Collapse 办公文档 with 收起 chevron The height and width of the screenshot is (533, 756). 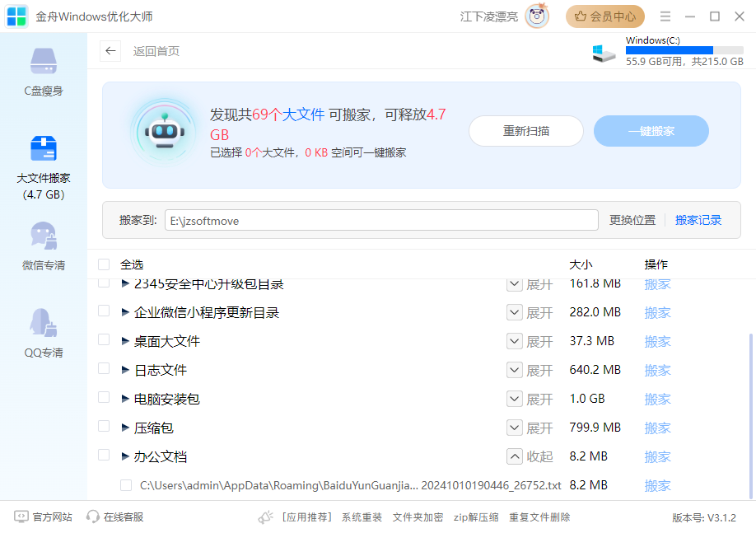515,456
